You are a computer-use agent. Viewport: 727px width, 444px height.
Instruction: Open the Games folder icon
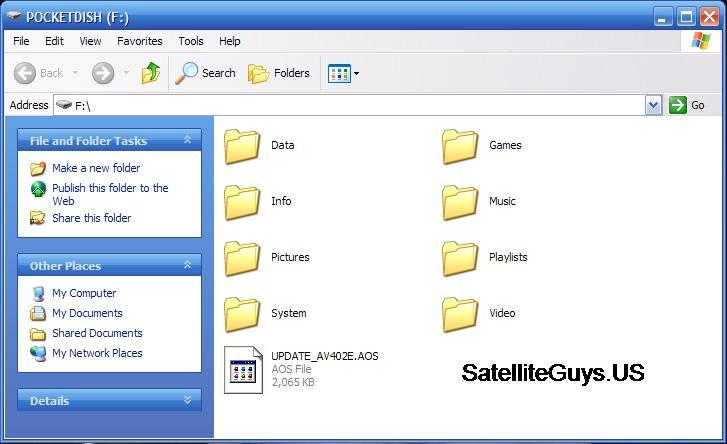point(460,146)
